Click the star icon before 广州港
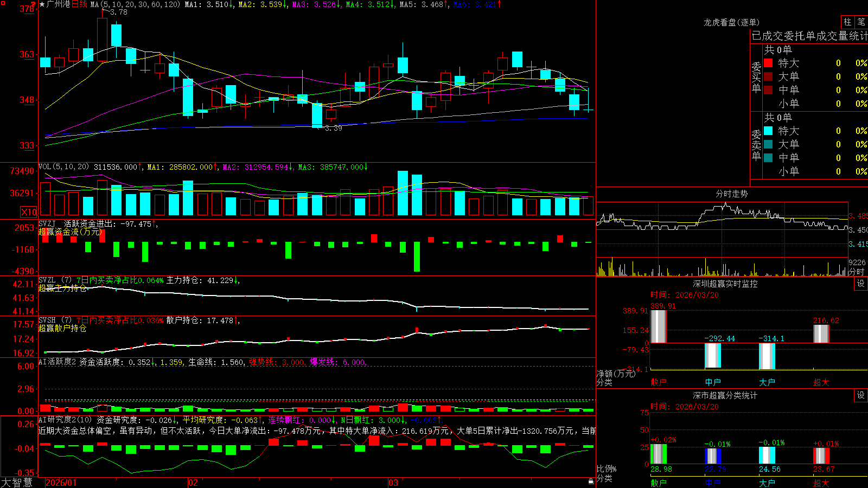The width and height of the screenshot is (868, 488). click(x=42, y=4)
